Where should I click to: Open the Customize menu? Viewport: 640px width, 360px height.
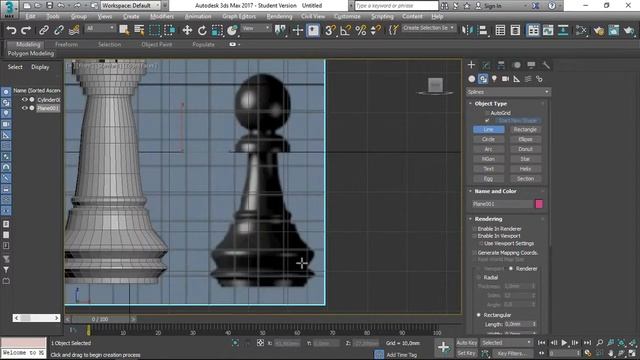click(347, 17)
